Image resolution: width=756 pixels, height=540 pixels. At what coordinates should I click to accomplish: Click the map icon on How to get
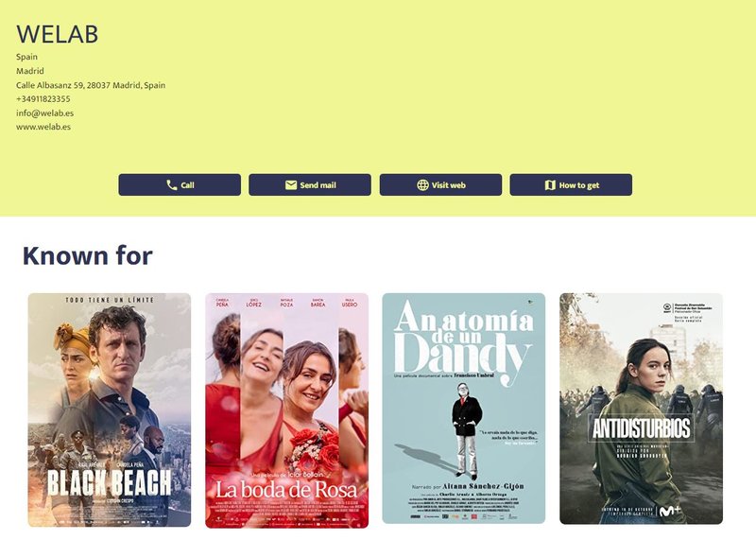[x=550, y=185]
